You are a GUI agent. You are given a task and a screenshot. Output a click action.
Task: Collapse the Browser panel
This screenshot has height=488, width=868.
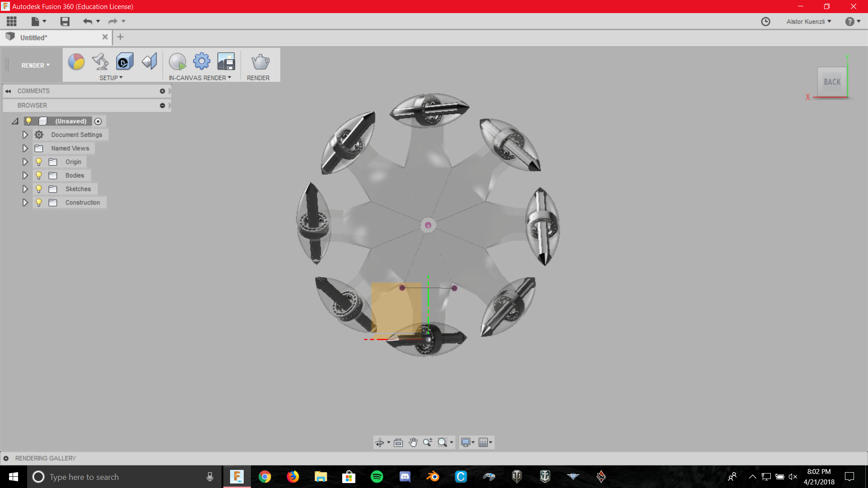click(x=162, y=106)
